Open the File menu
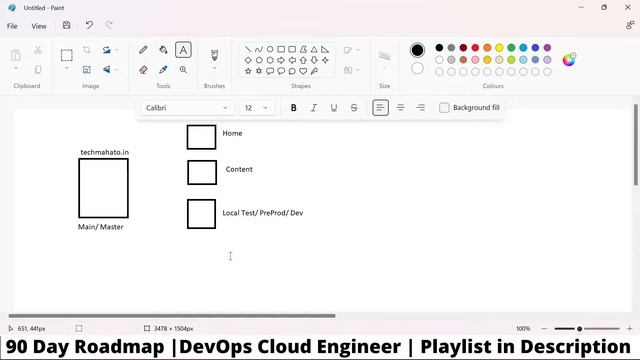 tap(12, 26)
